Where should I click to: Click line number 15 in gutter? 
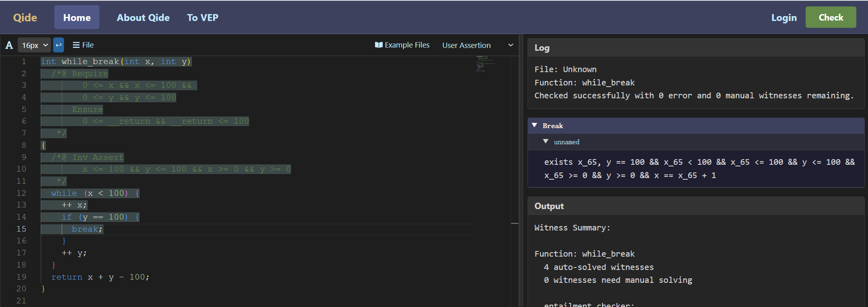21,229
